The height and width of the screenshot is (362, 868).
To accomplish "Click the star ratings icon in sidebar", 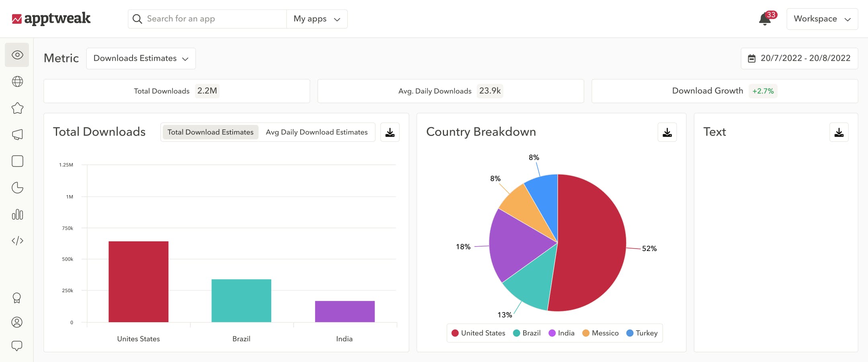I will [17, 108].
